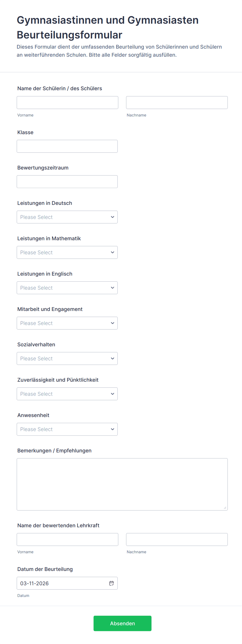
Task: Click the Bemerkungen / Empfehlungen text area
Action: click(x=122, y=484)
